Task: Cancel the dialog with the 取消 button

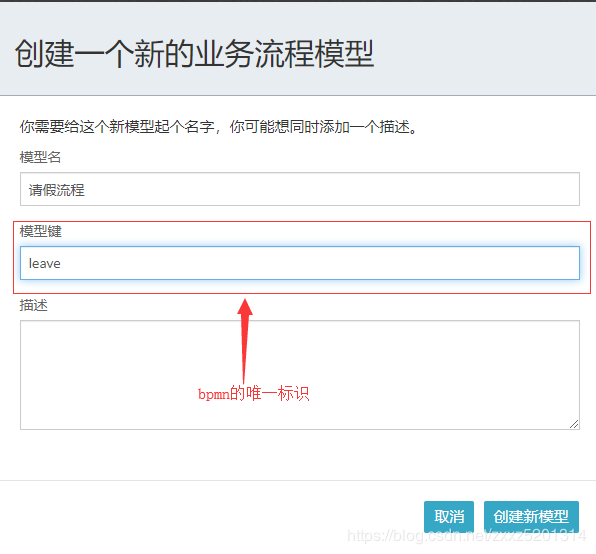Action: (x=449, y=517)
